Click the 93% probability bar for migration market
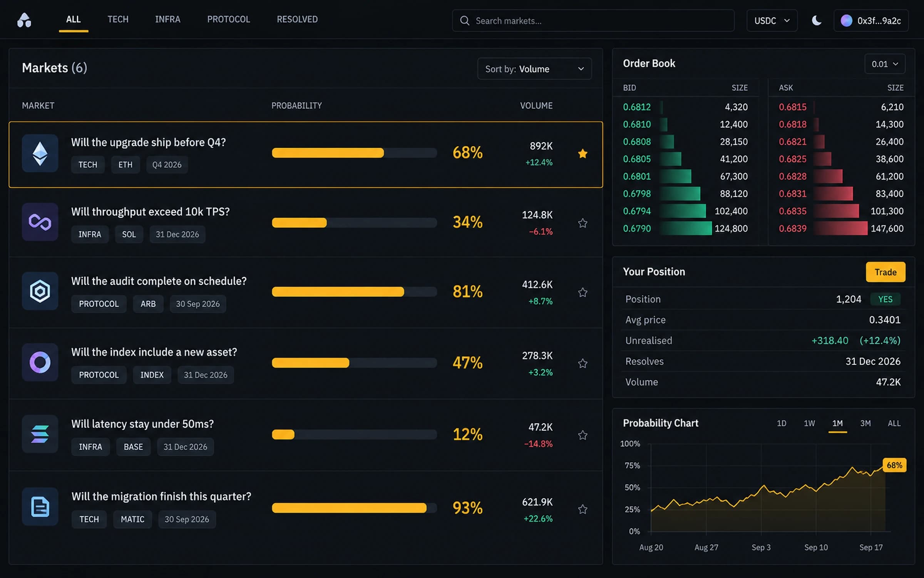The width and height of the screenshot is (924, 578). pos(354,508)
